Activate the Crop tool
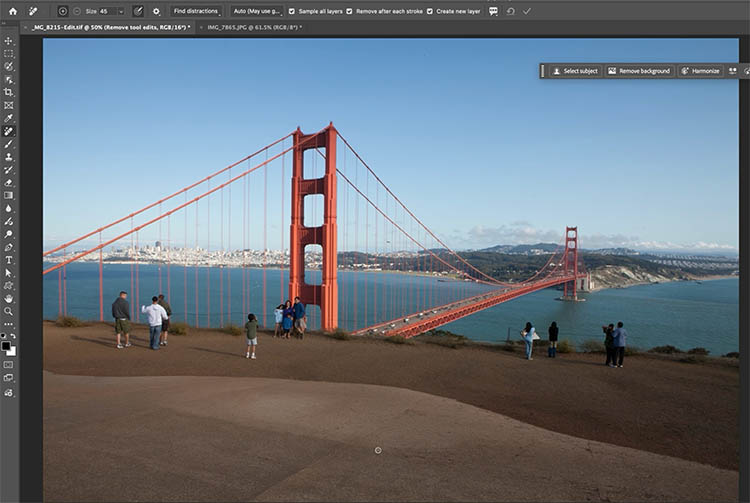The height and width of the screenshot is (503, 750). click(9, 92)
